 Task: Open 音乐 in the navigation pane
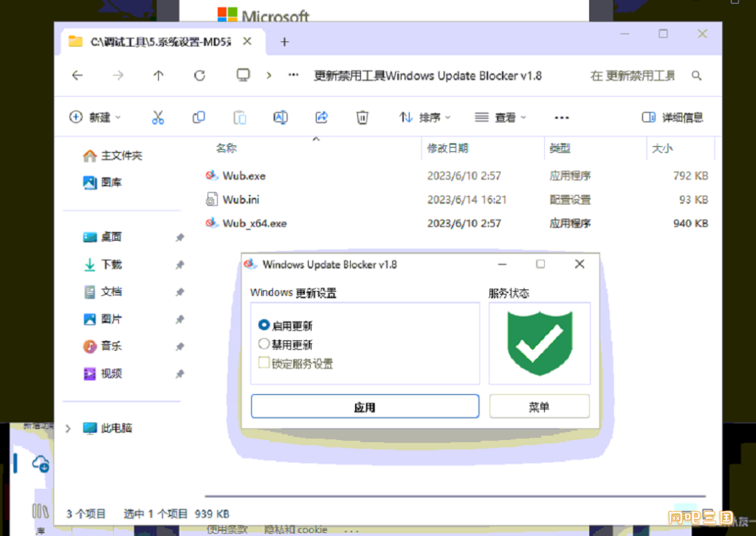click(102, 346)
